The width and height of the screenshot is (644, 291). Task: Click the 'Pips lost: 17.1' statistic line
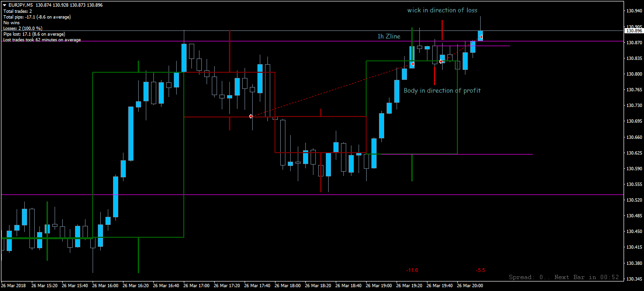pos(34,34)
